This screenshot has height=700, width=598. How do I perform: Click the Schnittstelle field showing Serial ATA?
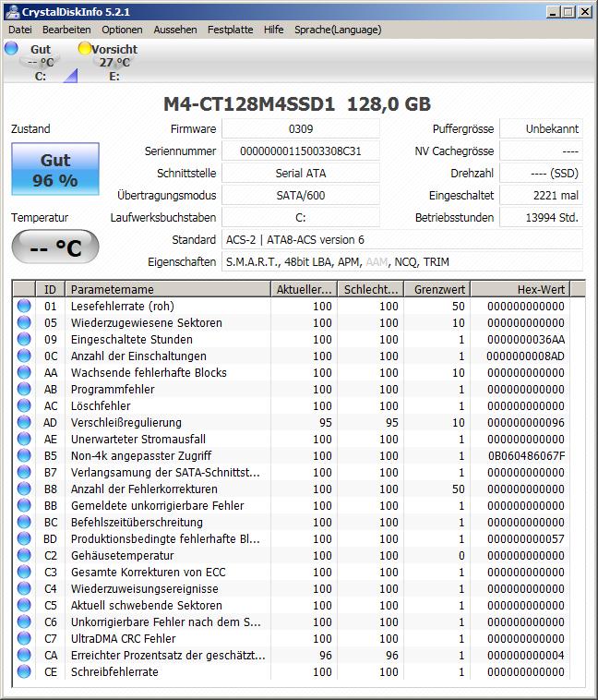301,174
